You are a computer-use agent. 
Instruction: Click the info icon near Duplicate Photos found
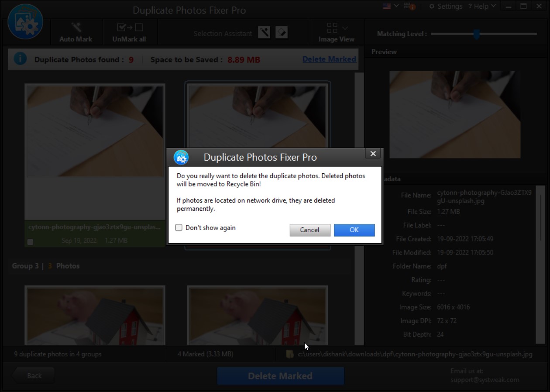20,58
